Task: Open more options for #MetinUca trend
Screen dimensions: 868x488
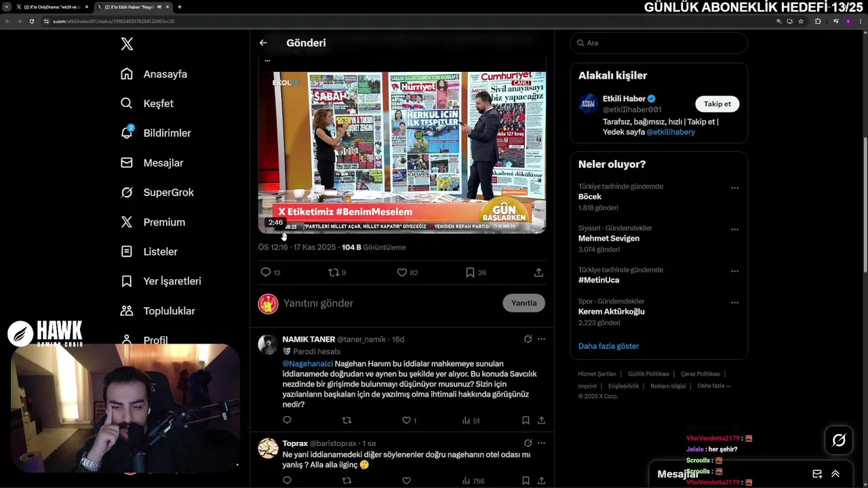Action: pyautogui.click(x=734, y=271)
